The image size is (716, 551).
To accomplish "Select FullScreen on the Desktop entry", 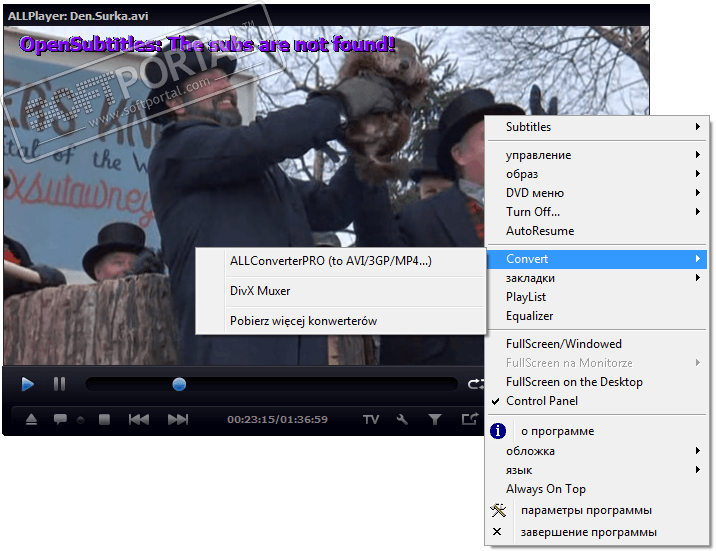I will [597, 382].
